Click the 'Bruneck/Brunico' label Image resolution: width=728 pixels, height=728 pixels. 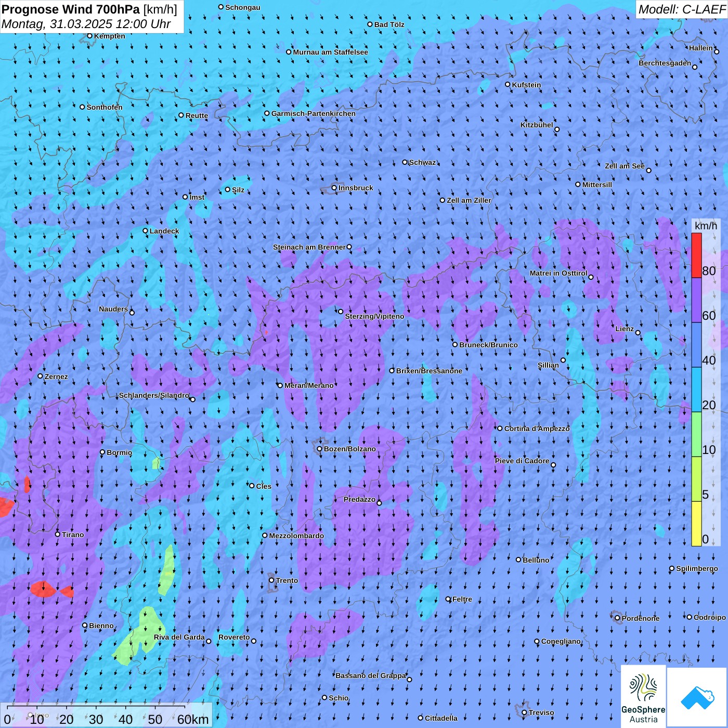(488, 345)
